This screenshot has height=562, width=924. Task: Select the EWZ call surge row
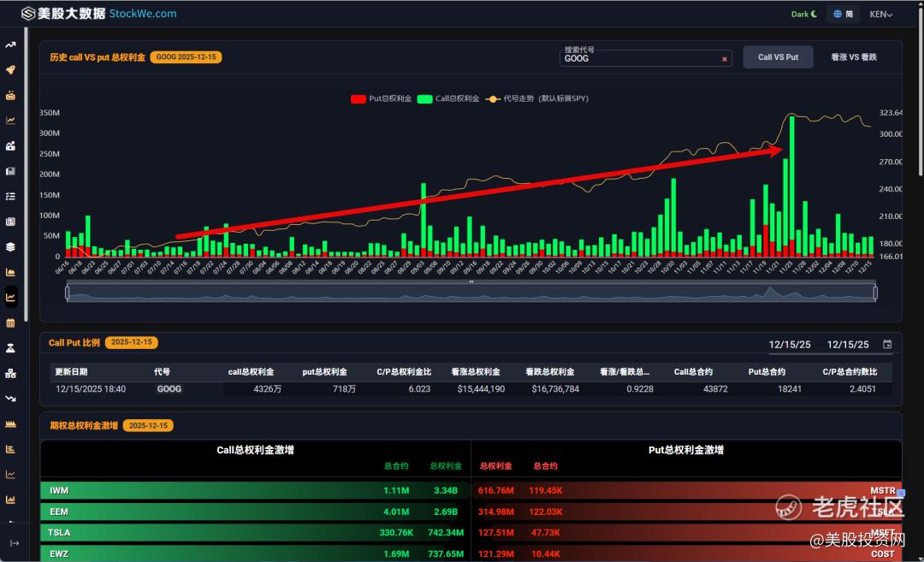[255, 553]
